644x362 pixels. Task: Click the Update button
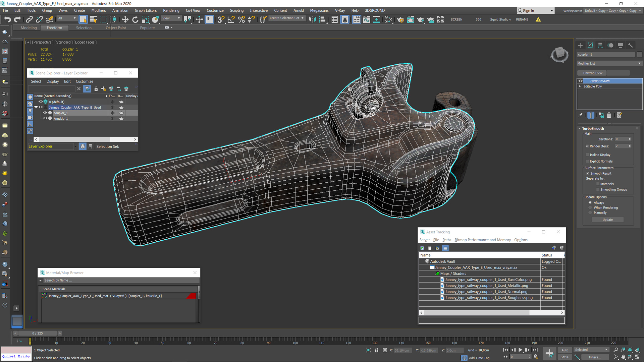click(x=607, y=220)
